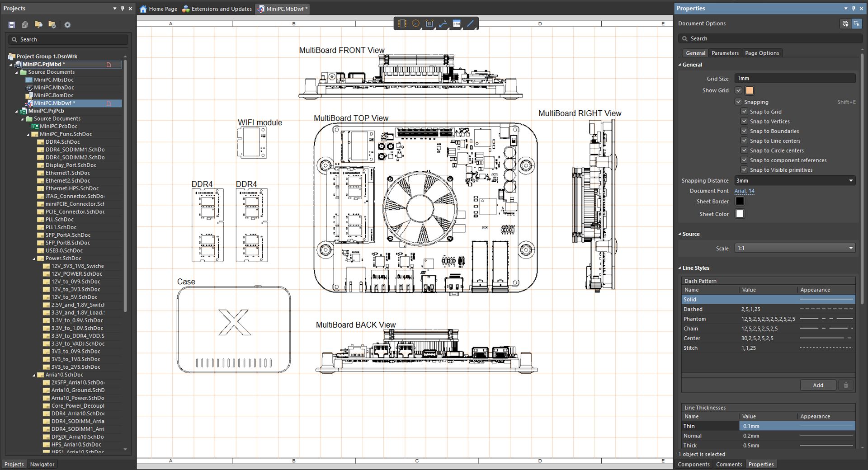Uncheck Snap to Vertices
This screenshot has height=470, width=868.
pyautogui.click(x=744, y=121)
